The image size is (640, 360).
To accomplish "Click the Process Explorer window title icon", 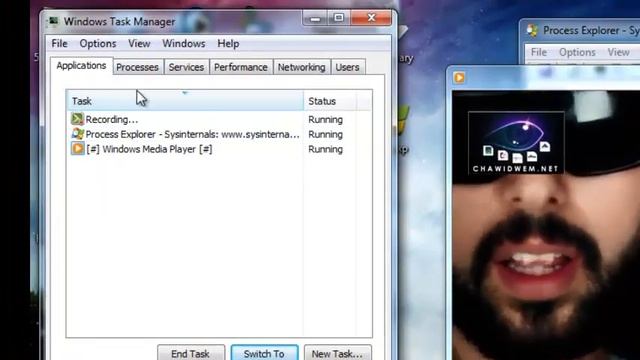I will [x=533, y=31].
